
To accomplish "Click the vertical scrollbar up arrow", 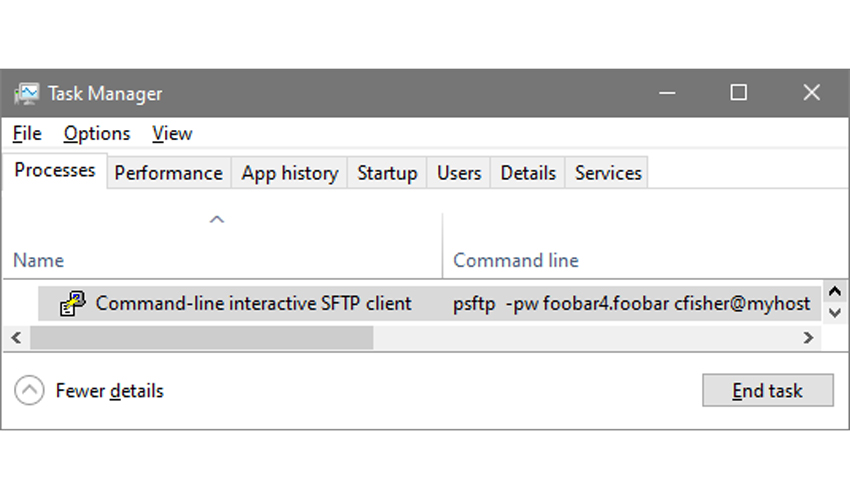I will click(x=835, y=291).
